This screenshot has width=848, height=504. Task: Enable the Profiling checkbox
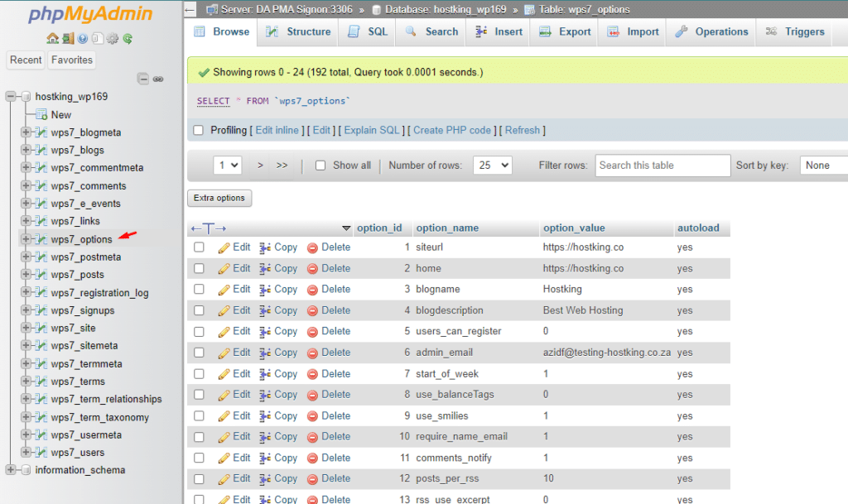coord(199,130)
